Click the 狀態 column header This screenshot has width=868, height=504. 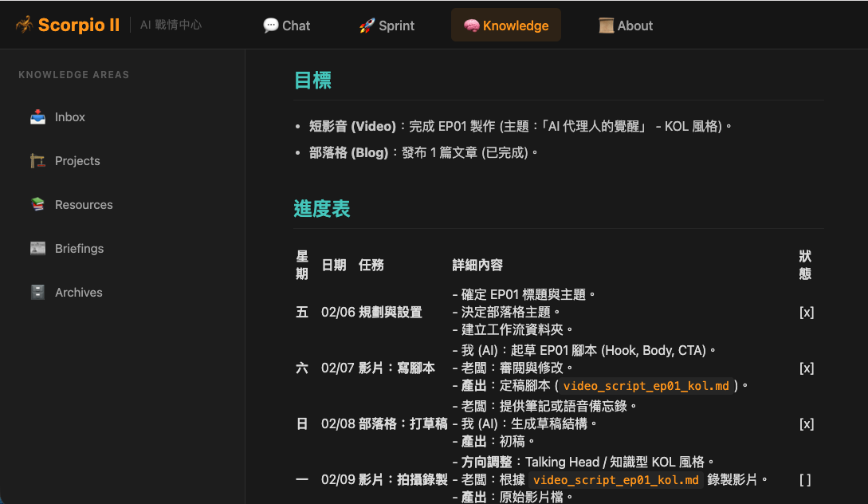(806, 265)
